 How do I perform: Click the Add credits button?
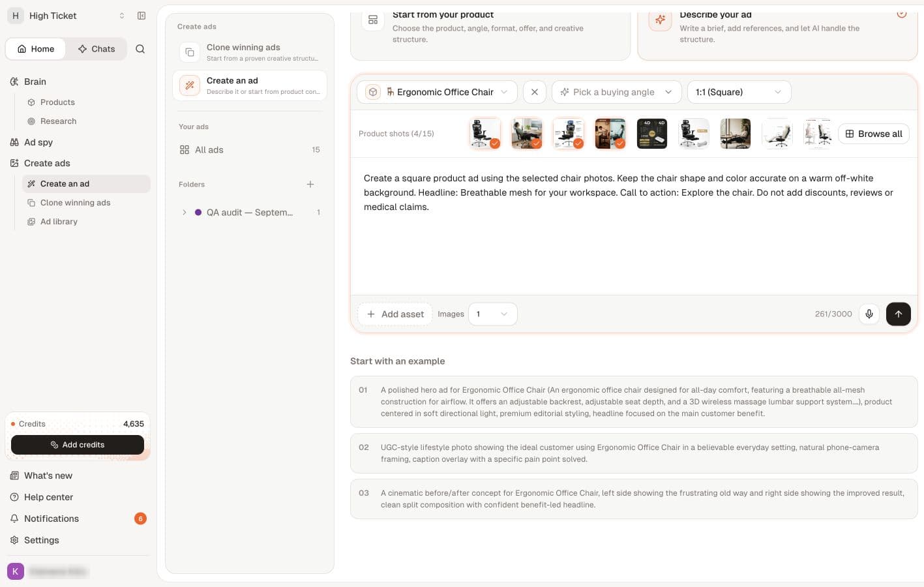pyautogui.click(x=78, y=445)
